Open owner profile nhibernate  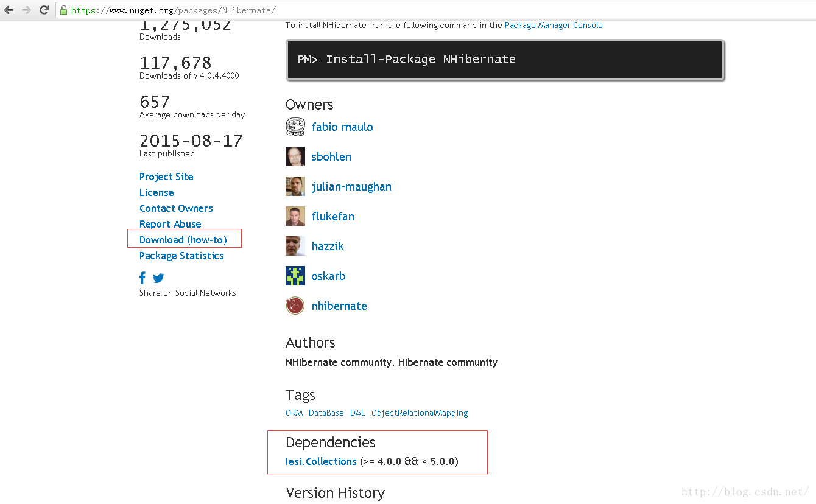pyautogui.click(x=339, y=306)
